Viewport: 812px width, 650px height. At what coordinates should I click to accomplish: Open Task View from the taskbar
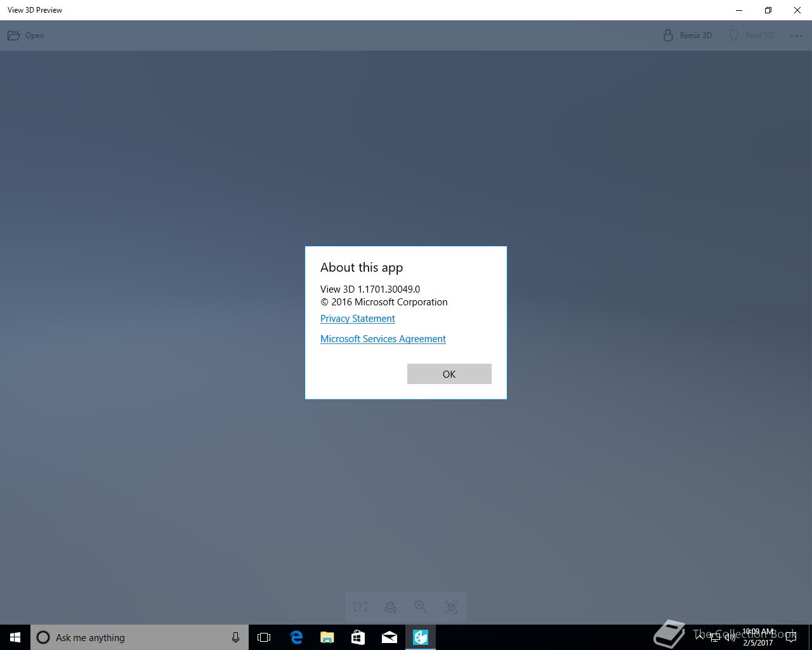pos(264,637)
